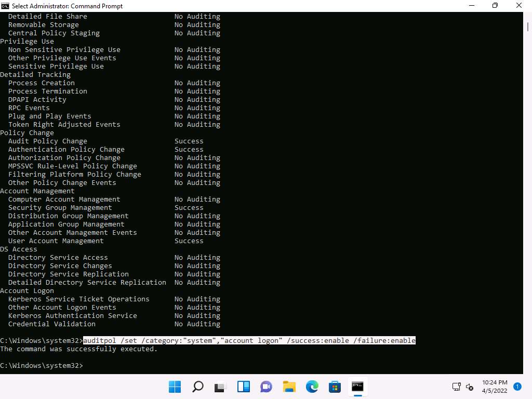
Task: Launch the Chat app from taskbar
Action: [267, 387]
